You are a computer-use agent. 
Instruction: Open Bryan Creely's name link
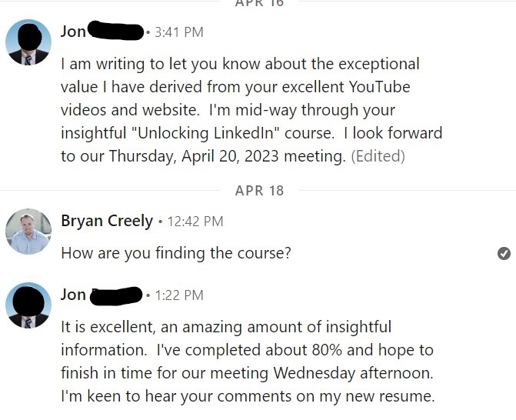pos(107,221)
